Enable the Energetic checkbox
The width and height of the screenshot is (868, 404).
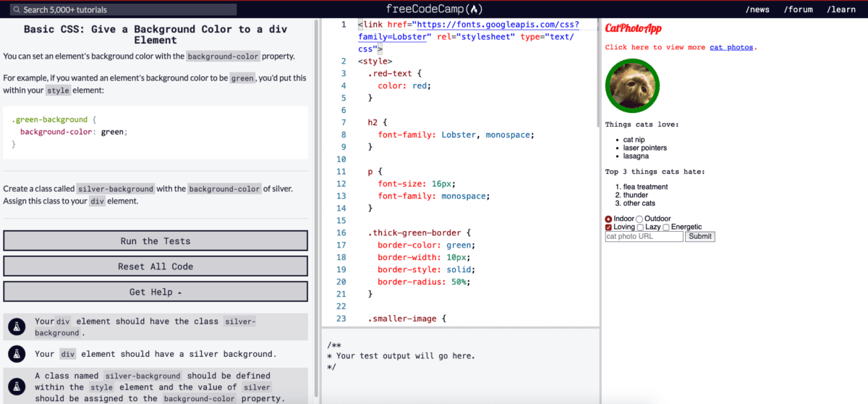click(x=666, y=227)
